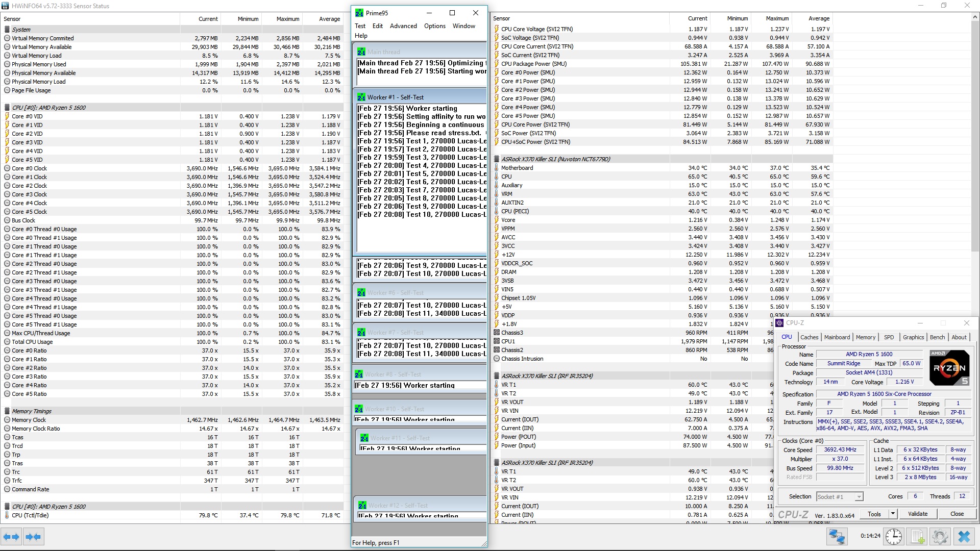980x551 pixels.
Task: Open the Tools dropdown arrow in CPU-Z
Action: click(893, 514)
